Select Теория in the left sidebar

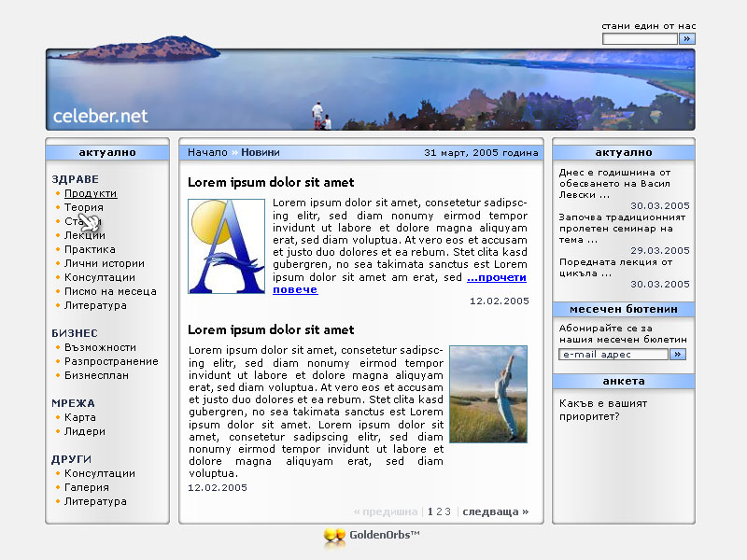pos(84,207)
